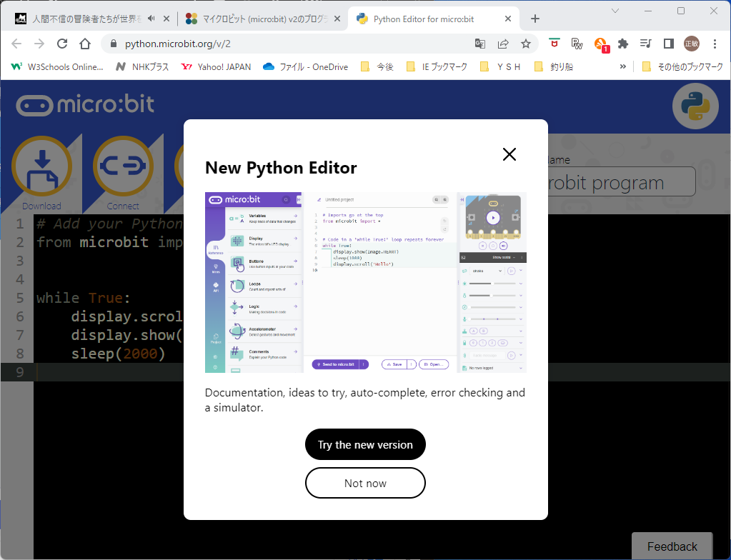Click the share page icon
The height and width of the screenshot is (560, 731).
pyautogui.click(x=503, y=44)
